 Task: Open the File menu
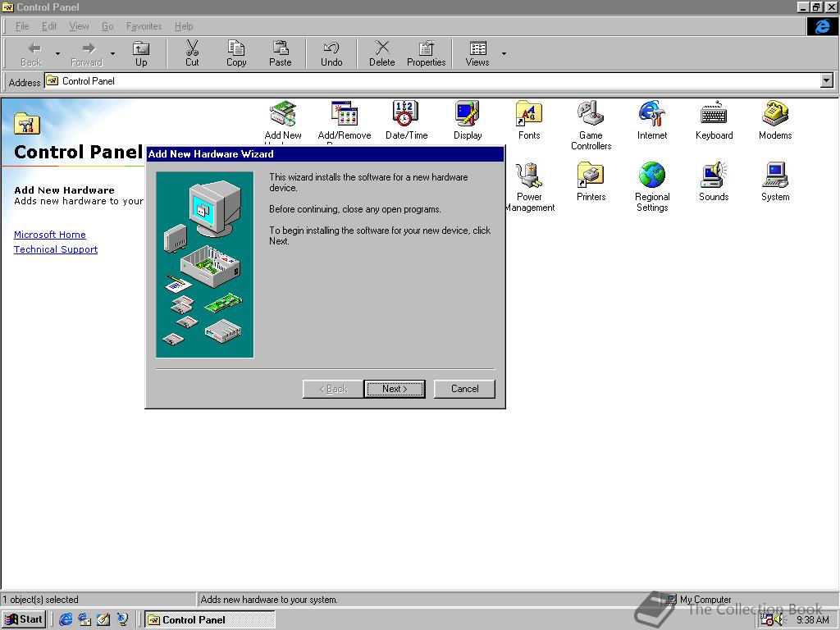[x=22, y=26]
